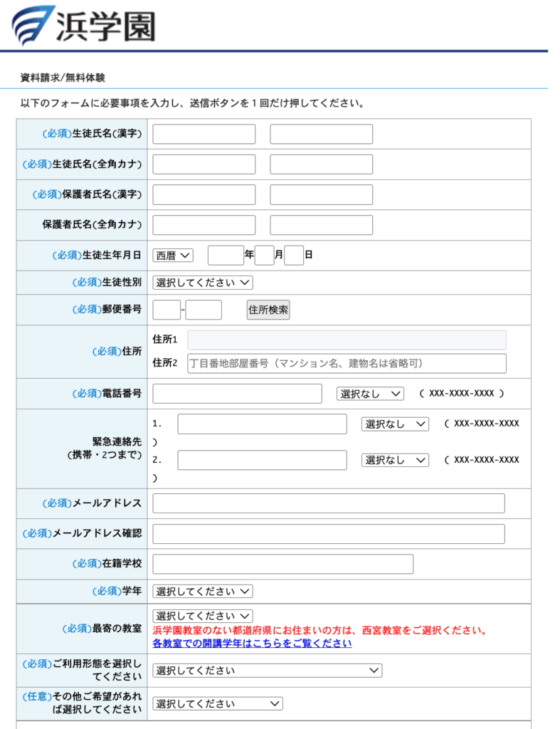Viewport: 560px width, 729px height.
Task: Click the 浜学園 logo
Action: [x=83, y=26]
